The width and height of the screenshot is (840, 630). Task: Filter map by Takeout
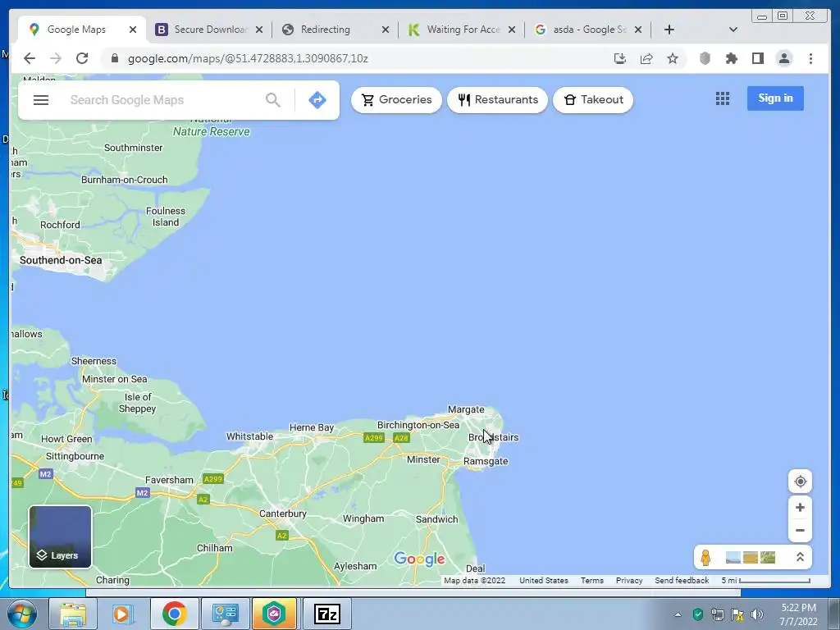tap(593, 99)
